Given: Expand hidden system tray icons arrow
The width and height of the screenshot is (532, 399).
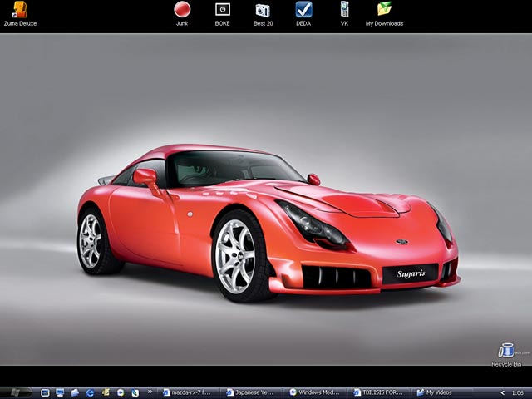Looking at the screenshot, I should (502, 393).
